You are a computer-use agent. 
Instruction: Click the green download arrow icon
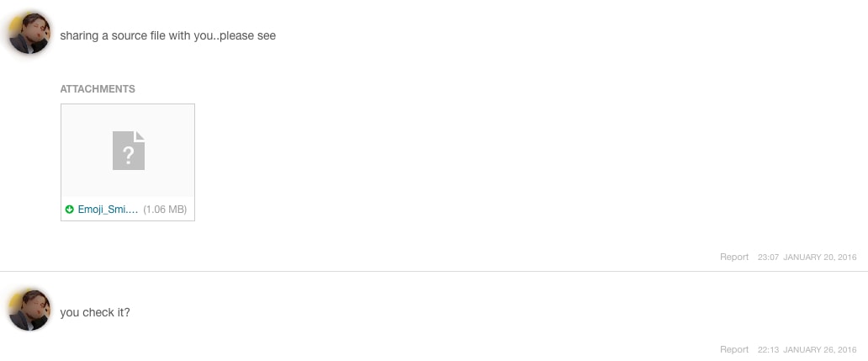(x=69, y=210)
